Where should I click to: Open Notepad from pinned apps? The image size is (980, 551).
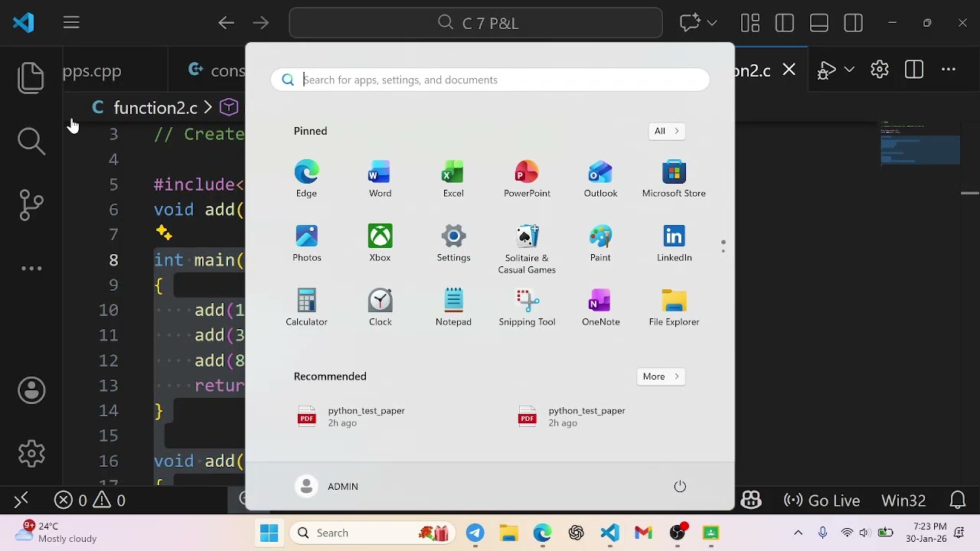(x=453, y=308)
